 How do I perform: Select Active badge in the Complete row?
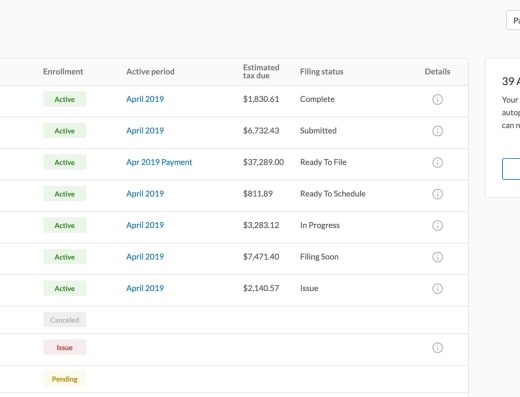pyautogui.click(x=65, y=99)
